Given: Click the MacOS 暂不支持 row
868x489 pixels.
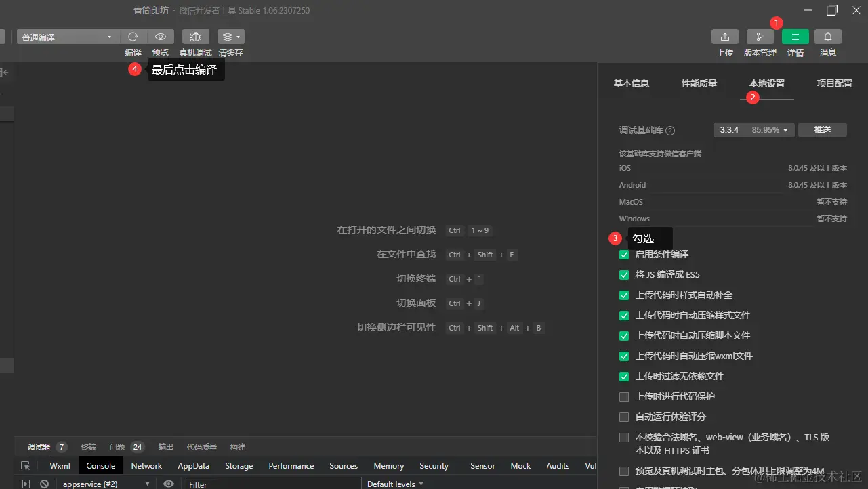Looking at the screenshot, I should (x=733, y=202).
